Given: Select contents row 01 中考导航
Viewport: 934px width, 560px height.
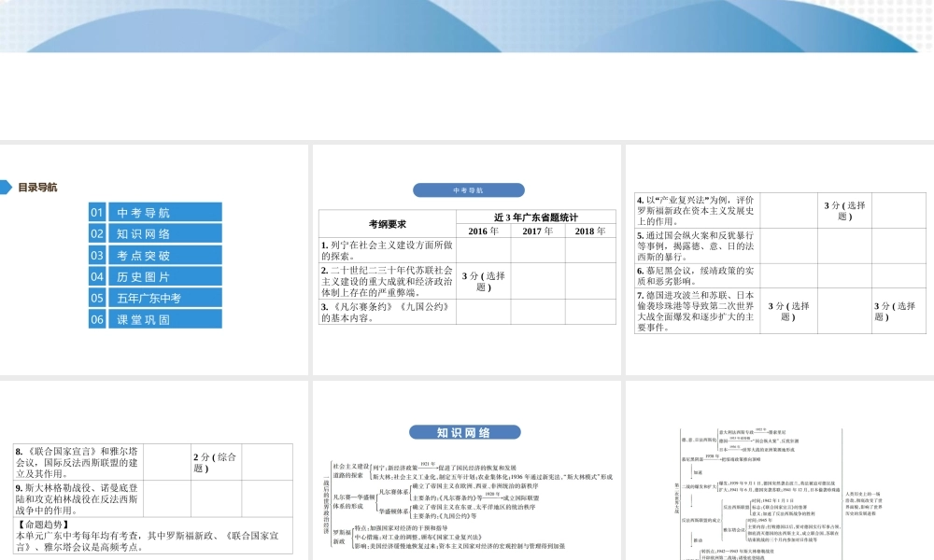Looking at the screenshot, I should (x=155, y=213).
